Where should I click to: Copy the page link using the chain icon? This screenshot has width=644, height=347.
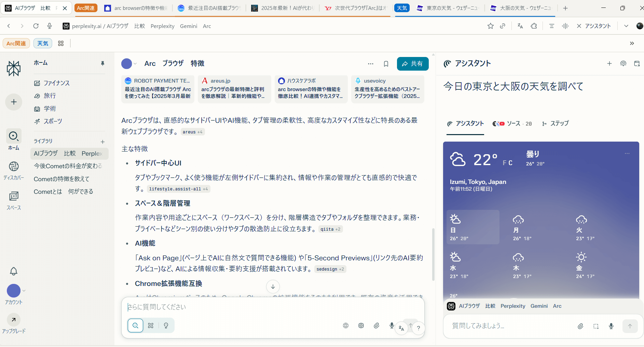[x=503, y=26]
